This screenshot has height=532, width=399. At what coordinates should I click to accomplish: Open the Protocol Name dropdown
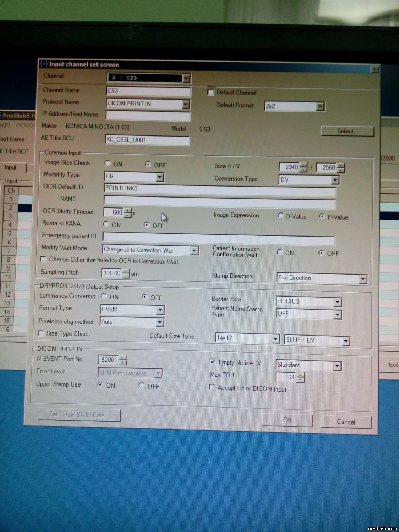[x=185, y=104]
